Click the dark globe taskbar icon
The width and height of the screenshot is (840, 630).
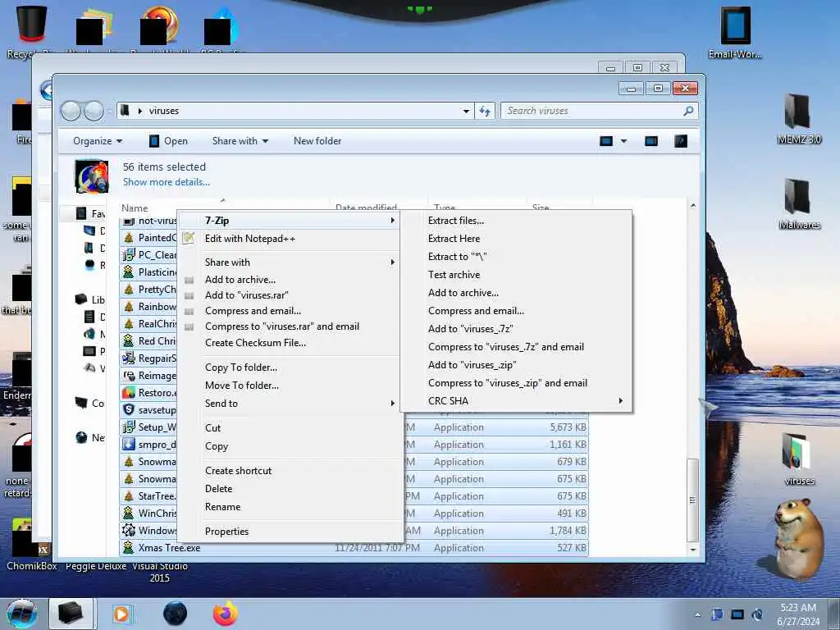point(176,614)
